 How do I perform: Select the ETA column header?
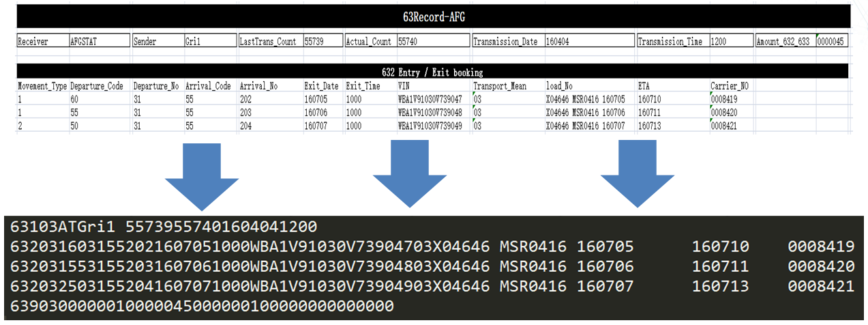click(673, 86)
